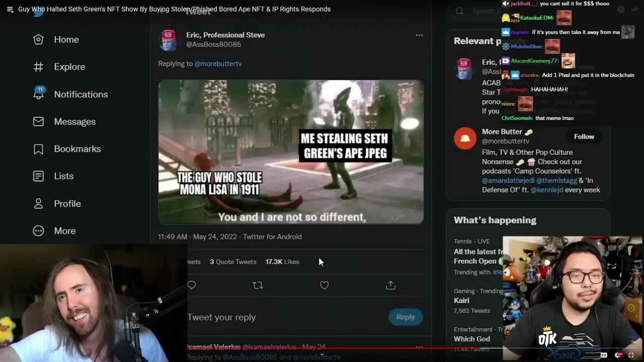Click Eric's avatar in Relevant people
The image size is (644, 362).
pos(464,69)
